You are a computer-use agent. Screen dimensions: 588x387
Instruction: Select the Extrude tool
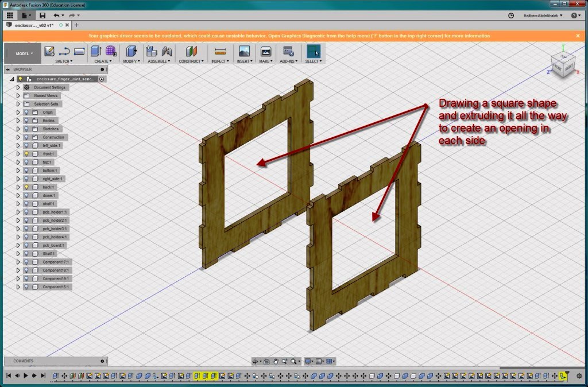coord(96,51)
